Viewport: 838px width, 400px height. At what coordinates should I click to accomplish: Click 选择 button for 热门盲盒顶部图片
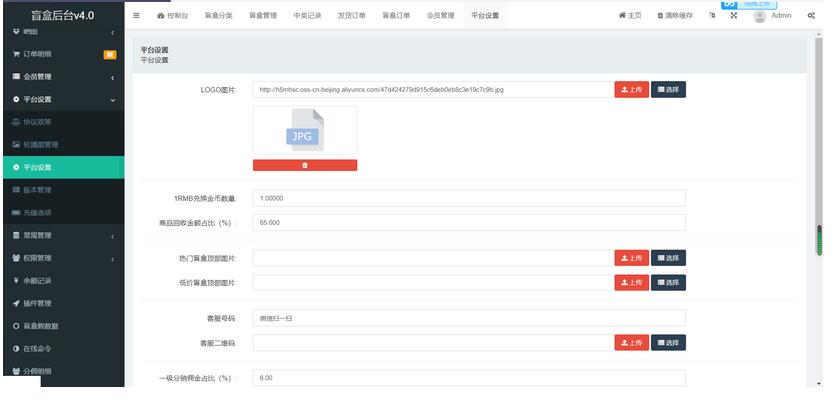click(668, 258)
